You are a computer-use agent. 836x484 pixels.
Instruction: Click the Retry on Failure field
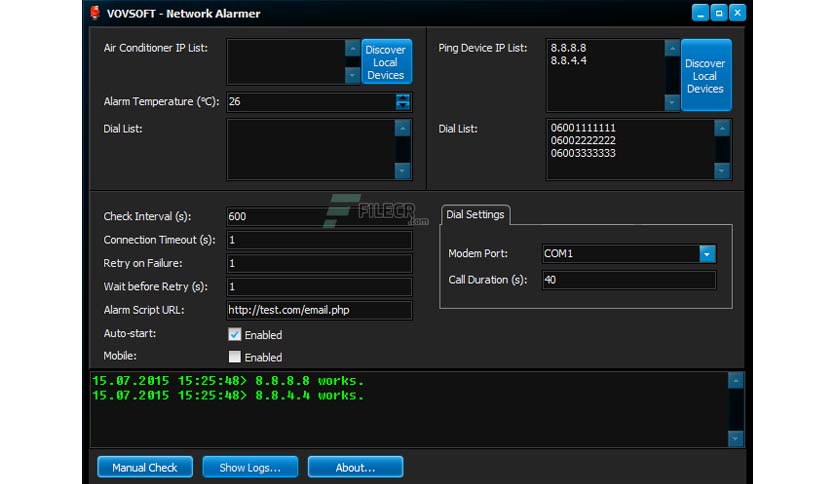click(319, 263)
